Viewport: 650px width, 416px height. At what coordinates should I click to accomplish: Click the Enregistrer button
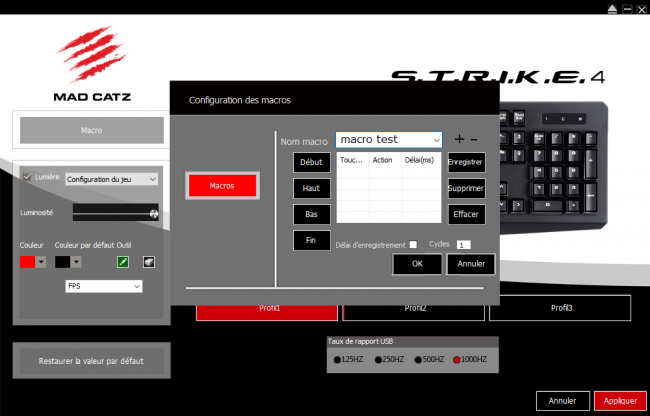pyautogui.click(x=466, y=162)
